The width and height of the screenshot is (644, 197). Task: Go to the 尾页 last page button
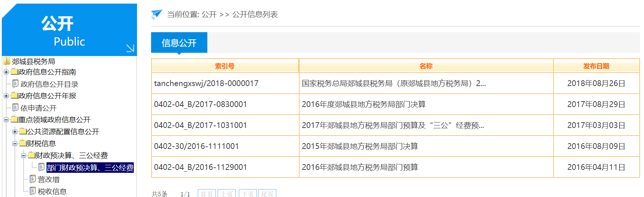pyautogui.click(x=267, y=194)
